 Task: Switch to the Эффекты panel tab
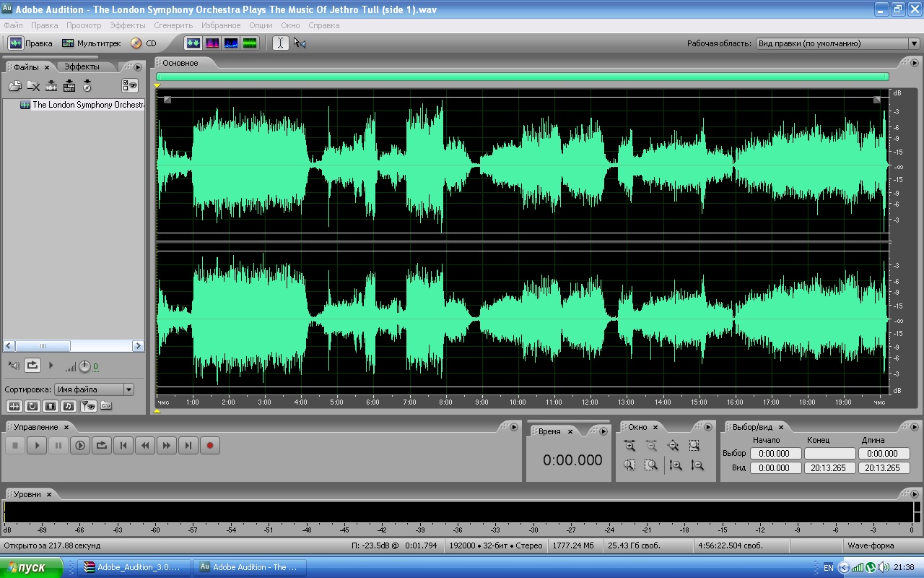[x=82, y=66]
